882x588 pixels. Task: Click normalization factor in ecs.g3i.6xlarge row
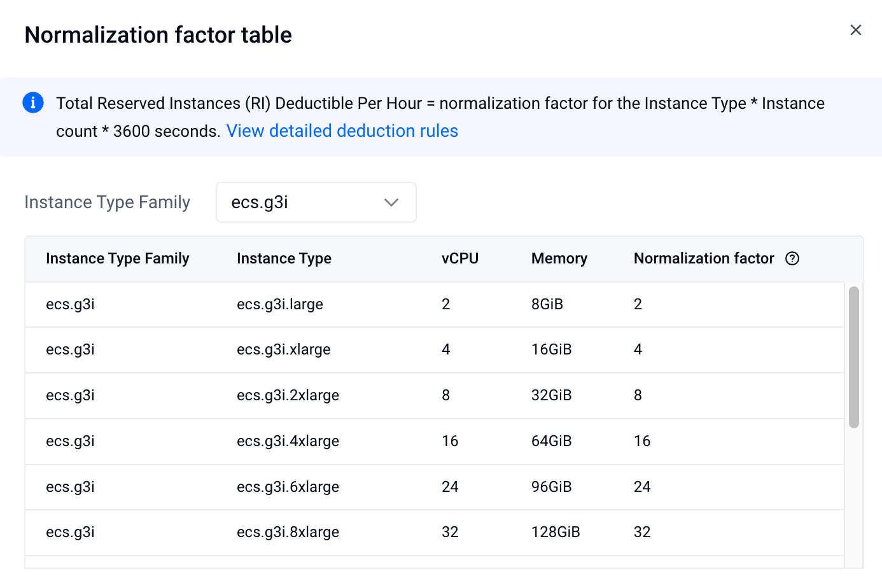pos(642,487)
